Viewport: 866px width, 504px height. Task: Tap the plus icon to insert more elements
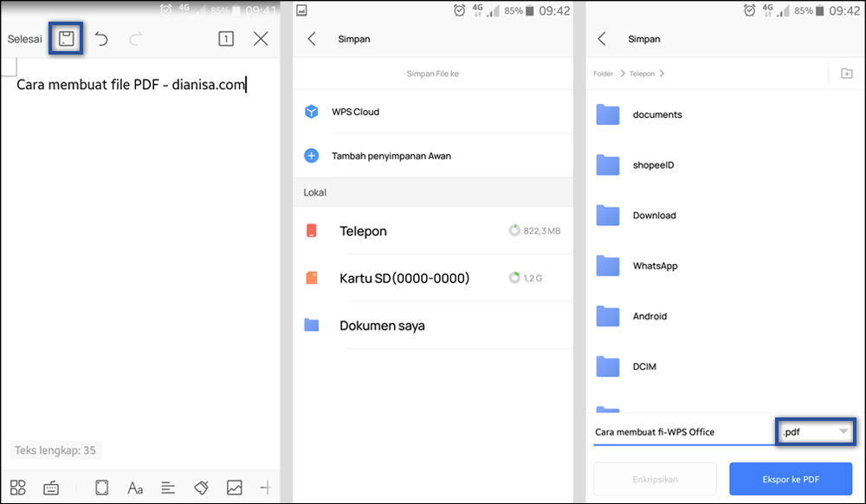pos(267,488)
